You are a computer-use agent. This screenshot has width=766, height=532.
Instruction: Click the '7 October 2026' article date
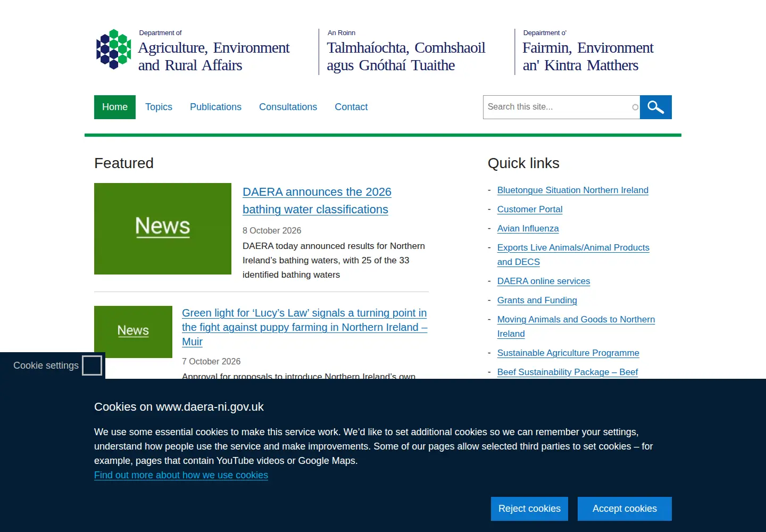tap(211, 361)
